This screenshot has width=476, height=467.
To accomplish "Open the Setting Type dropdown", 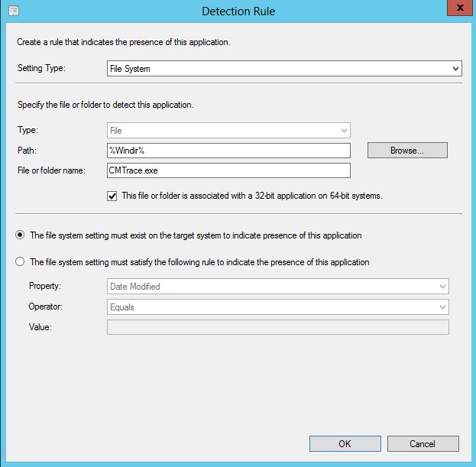I will tap(284, 69).
